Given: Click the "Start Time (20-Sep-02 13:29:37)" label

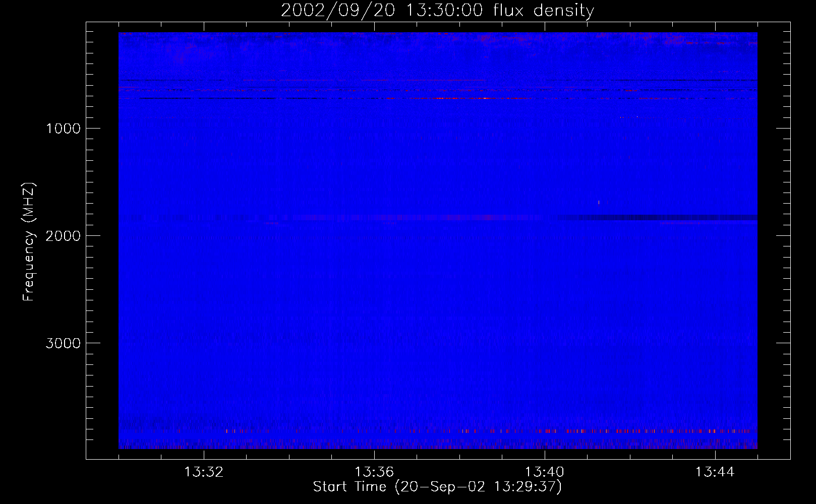Looking at the screenshot, I should 437,487.
